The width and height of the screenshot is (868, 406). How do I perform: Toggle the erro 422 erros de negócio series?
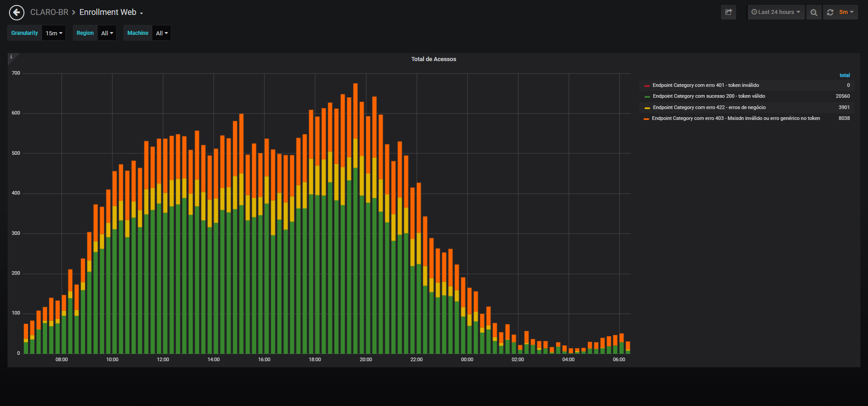pos(709,107)
